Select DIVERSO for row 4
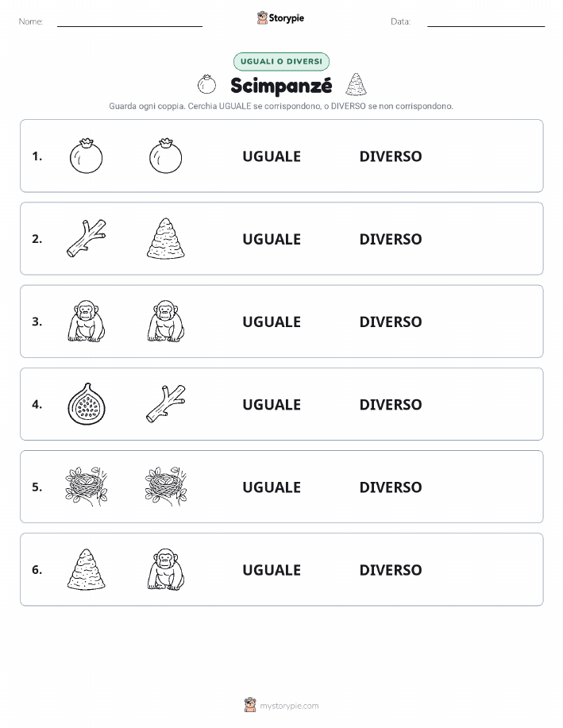The width and height of the screenshot is (563, 728). click(x=391, y=404)
